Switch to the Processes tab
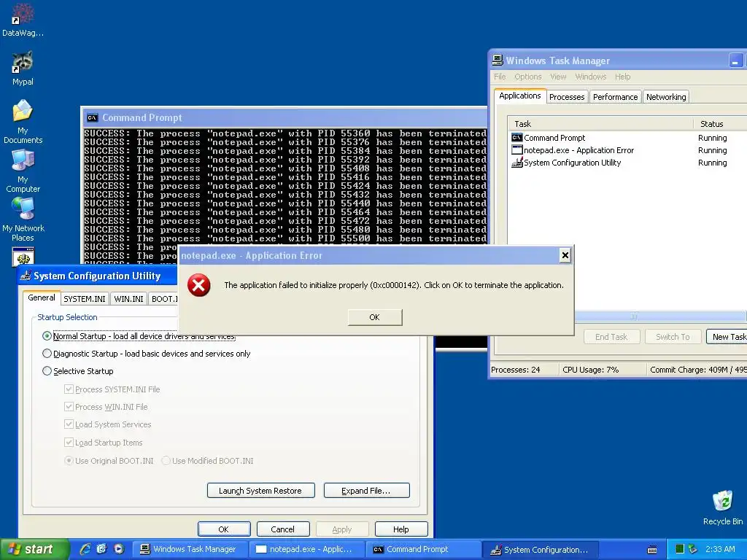Screen dimensions: 747x560 click(566, 97)
